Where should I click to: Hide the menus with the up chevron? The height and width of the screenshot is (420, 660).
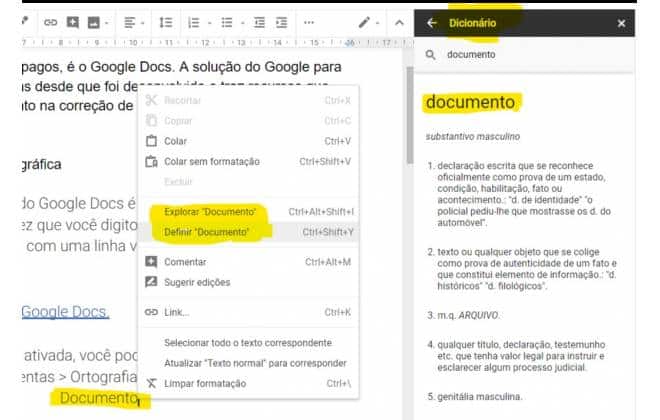pos(399,23)
